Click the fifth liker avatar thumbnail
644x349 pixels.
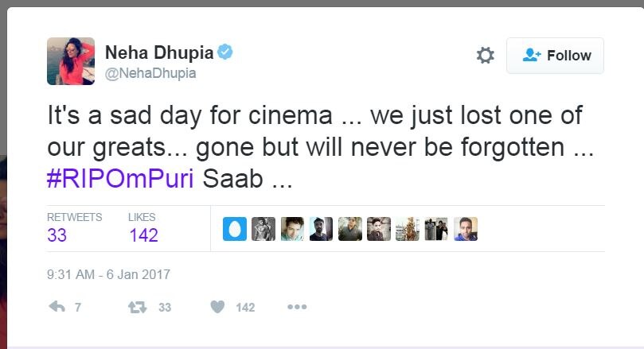(349, 229)
